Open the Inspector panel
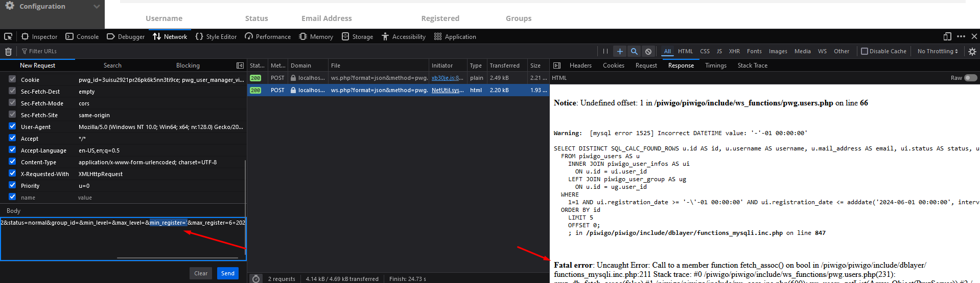 39,37
